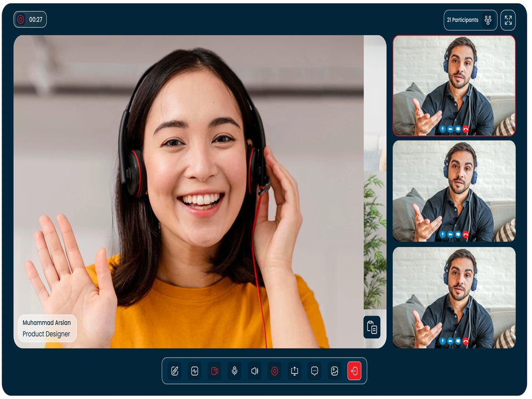Image resolution: width=532 pixels, height=399 pixels.
Task: Enter fullscreen with the expand arrows icon
Action: pos(508,20)
